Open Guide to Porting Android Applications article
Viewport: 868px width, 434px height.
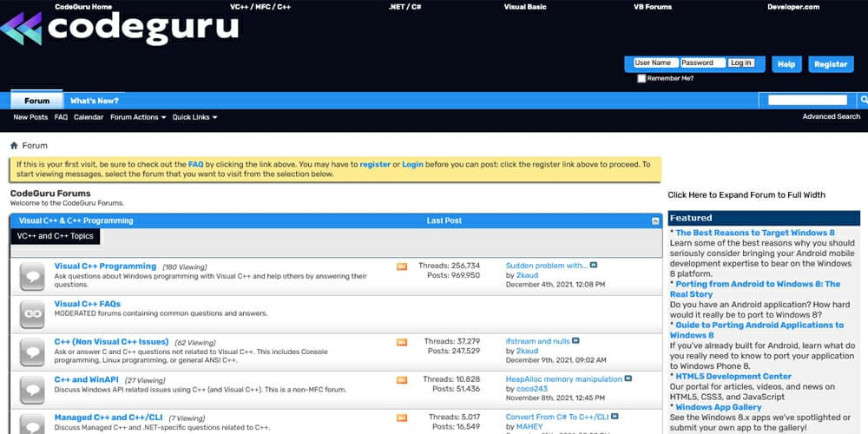click(x=757, y=330)
